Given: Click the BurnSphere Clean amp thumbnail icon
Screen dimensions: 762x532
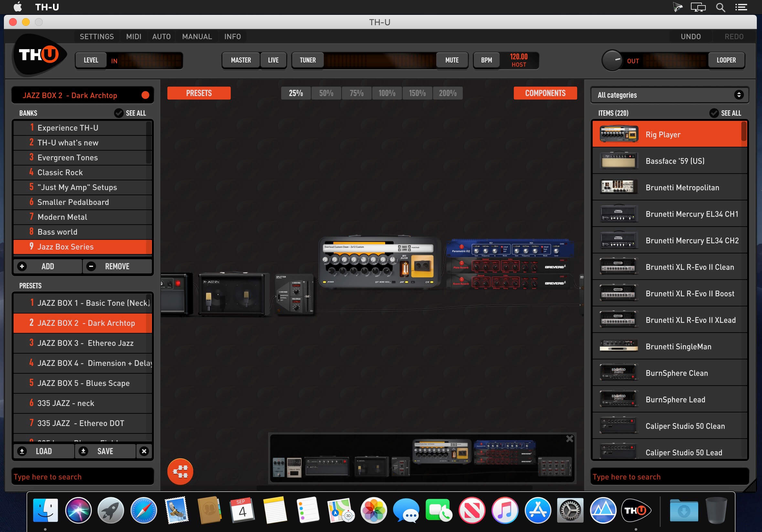Looking at the screenshot, I should pos(619,373).
